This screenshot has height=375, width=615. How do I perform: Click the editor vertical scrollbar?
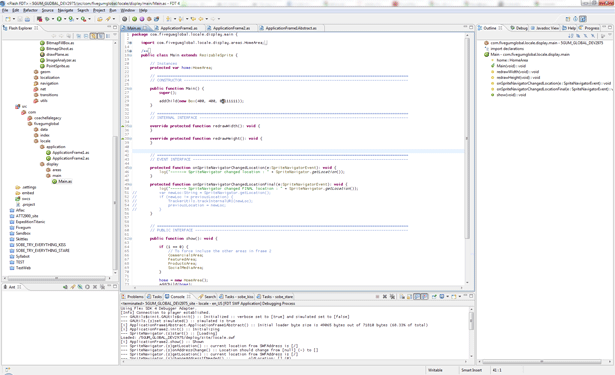pos(467,137)
